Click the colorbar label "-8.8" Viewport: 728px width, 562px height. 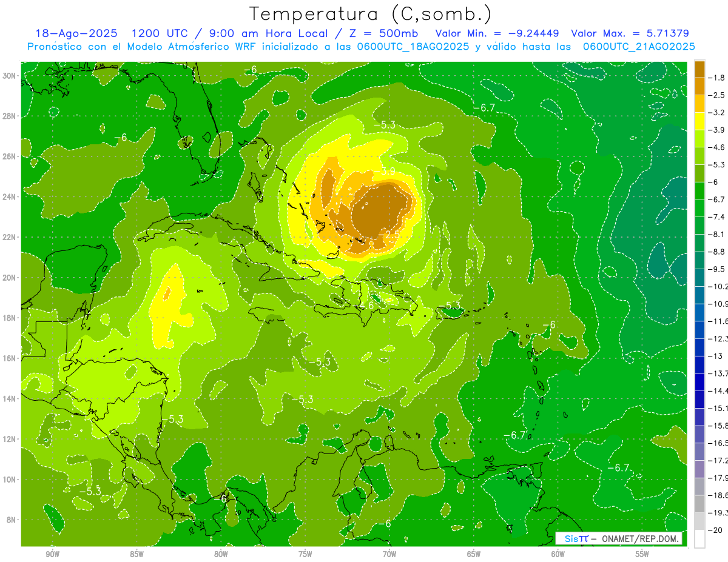[717, 252]
